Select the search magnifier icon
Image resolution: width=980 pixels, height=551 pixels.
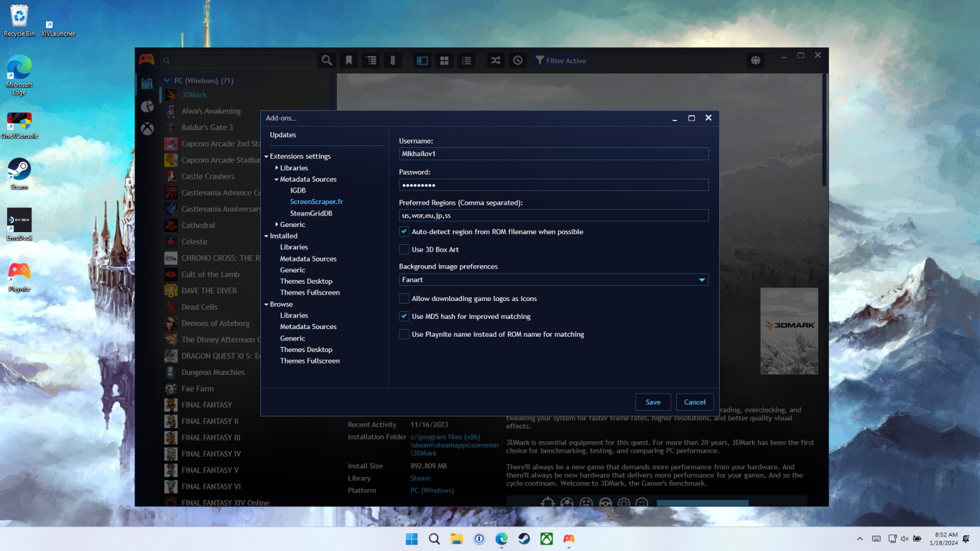coord(326,60)
